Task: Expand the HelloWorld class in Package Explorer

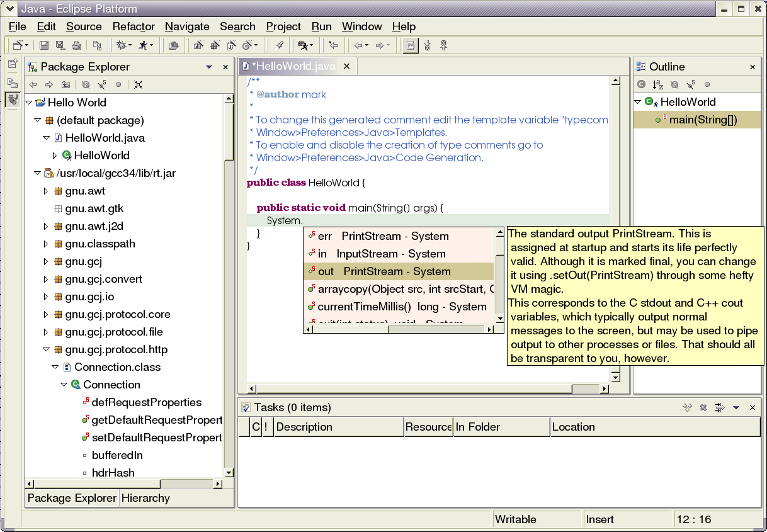Action: [55, 156]
